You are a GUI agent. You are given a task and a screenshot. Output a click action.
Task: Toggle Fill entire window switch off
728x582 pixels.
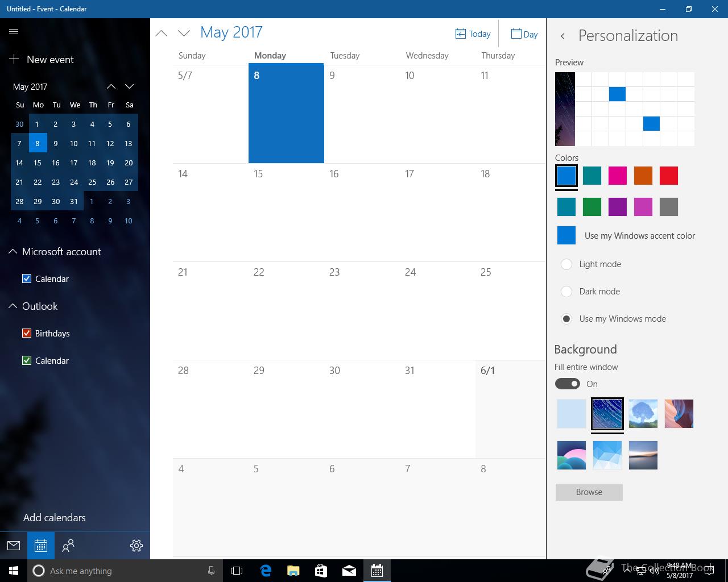pyautogui.click(x=568, y=384)
